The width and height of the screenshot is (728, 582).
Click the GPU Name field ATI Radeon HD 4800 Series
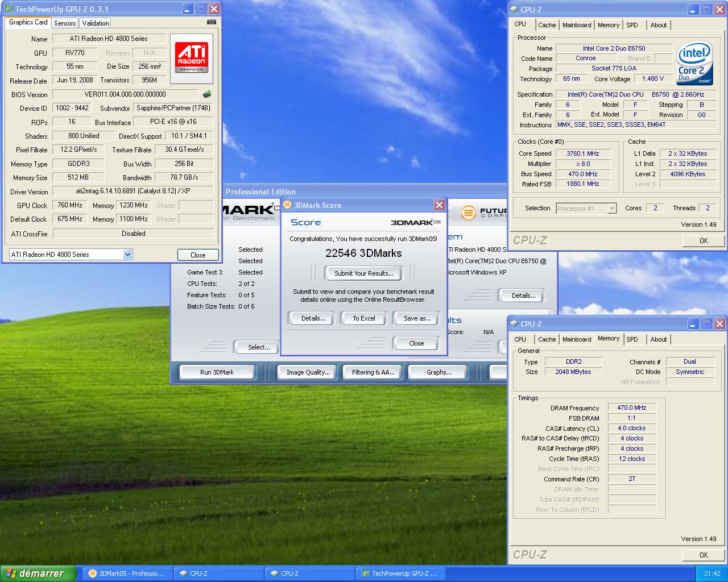109,39
